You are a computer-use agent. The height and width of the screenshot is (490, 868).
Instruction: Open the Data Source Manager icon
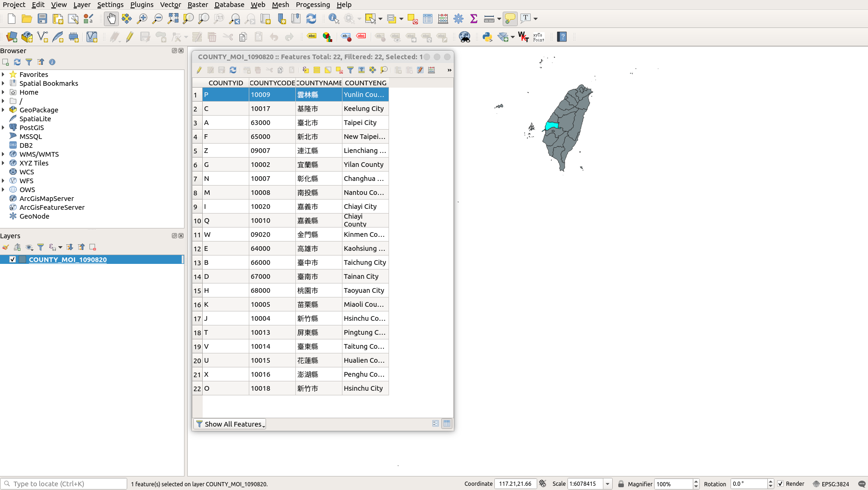(12, 37)
